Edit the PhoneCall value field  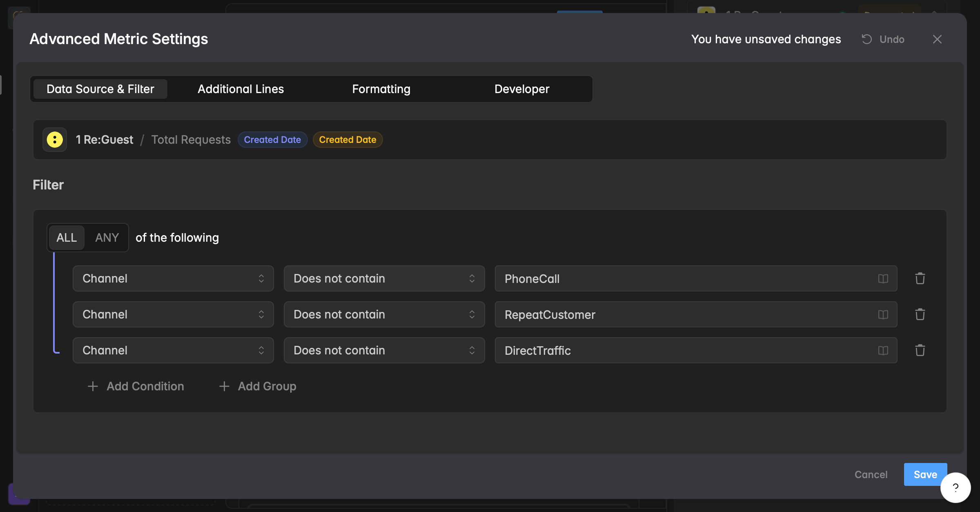pos(696,278)
